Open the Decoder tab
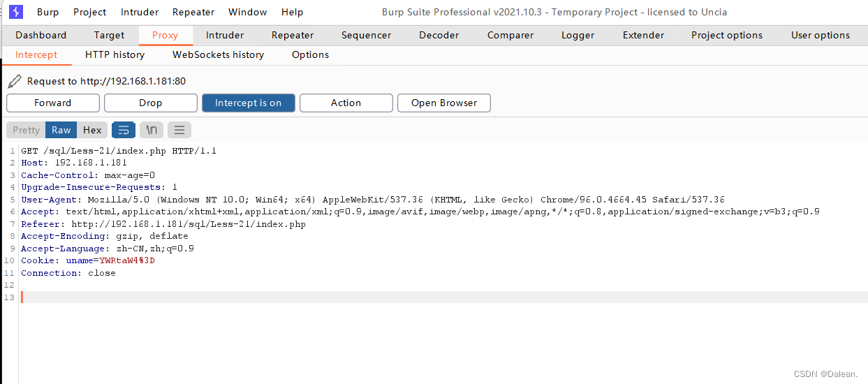868x384 pixels. [439, 35]
